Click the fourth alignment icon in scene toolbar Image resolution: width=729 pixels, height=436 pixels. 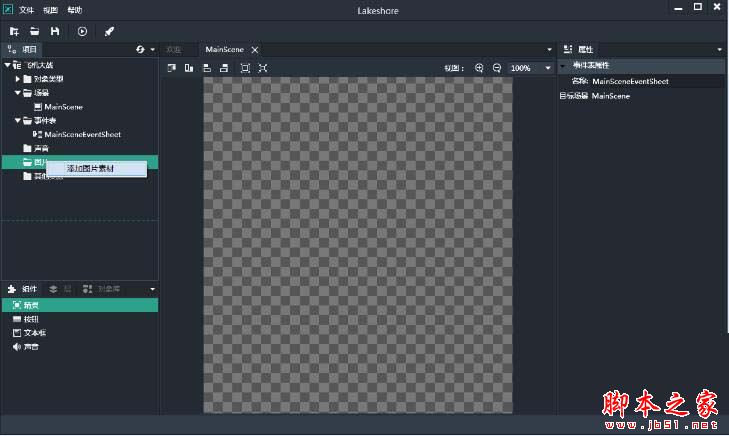coord(224,68)
